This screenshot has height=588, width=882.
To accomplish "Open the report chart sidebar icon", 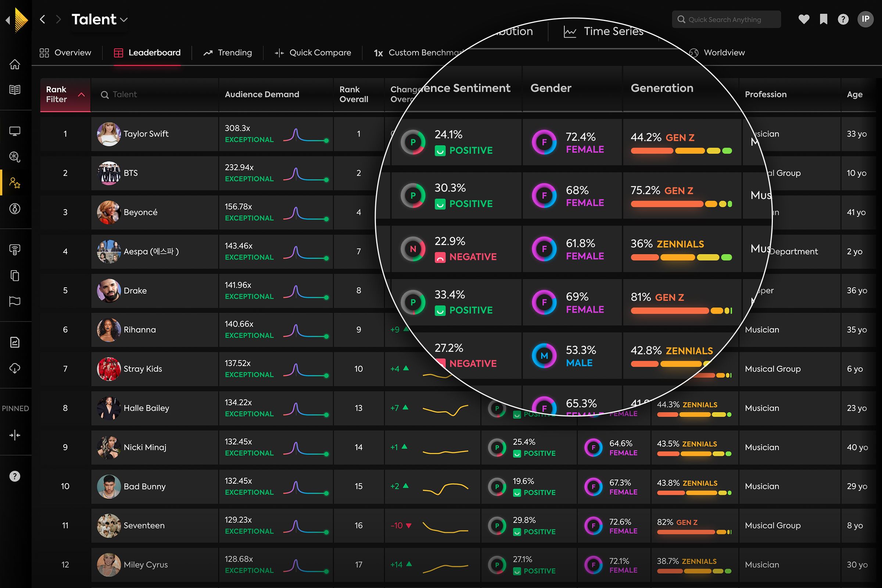I will pos(15,343).
